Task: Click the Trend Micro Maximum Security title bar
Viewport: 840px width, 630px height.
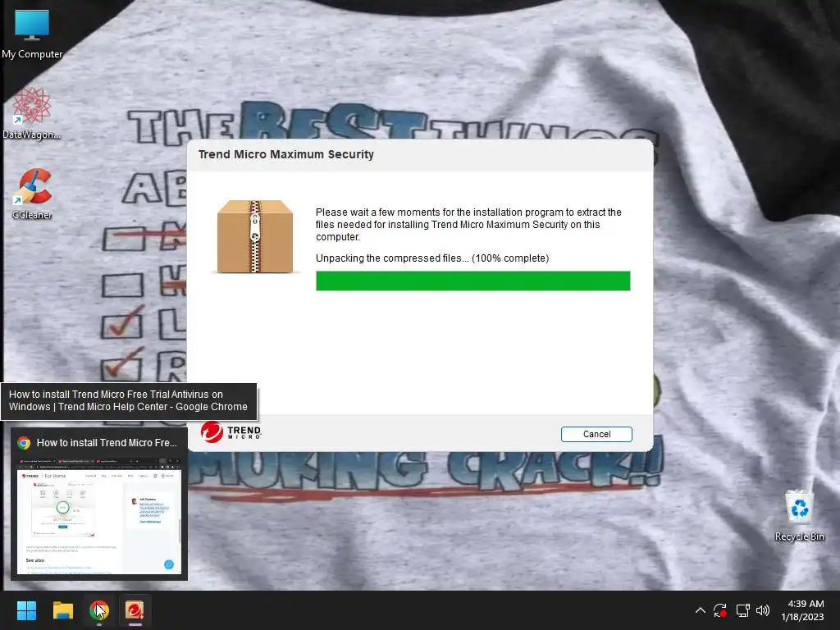Action: pos(420,155)
